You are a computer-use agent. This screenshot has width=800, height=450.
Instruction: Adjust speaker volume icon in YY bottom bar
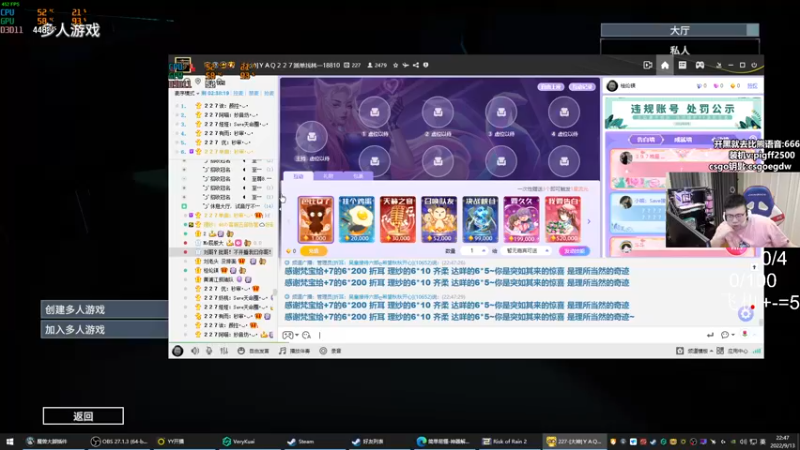click(x=195, y=351)
